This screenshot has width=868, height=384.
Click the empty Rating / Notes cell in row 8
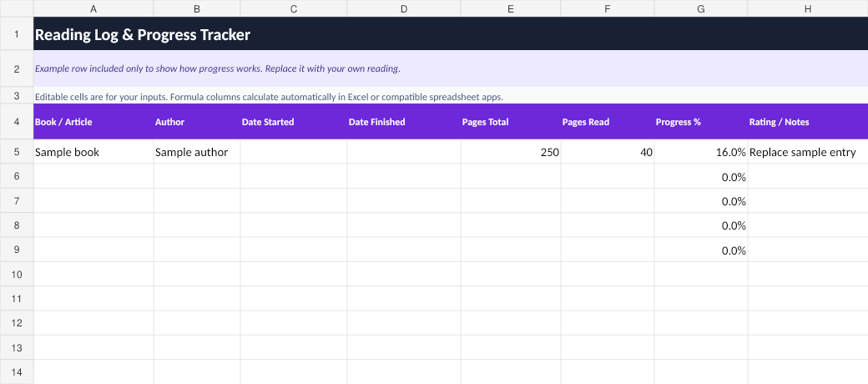click(x=808, y=225)
